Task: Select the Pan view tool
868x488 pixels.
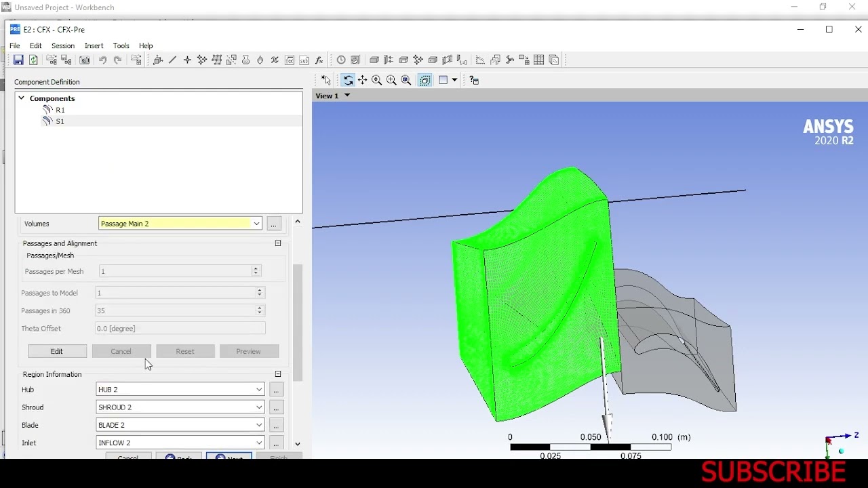Action: (363, 80)
